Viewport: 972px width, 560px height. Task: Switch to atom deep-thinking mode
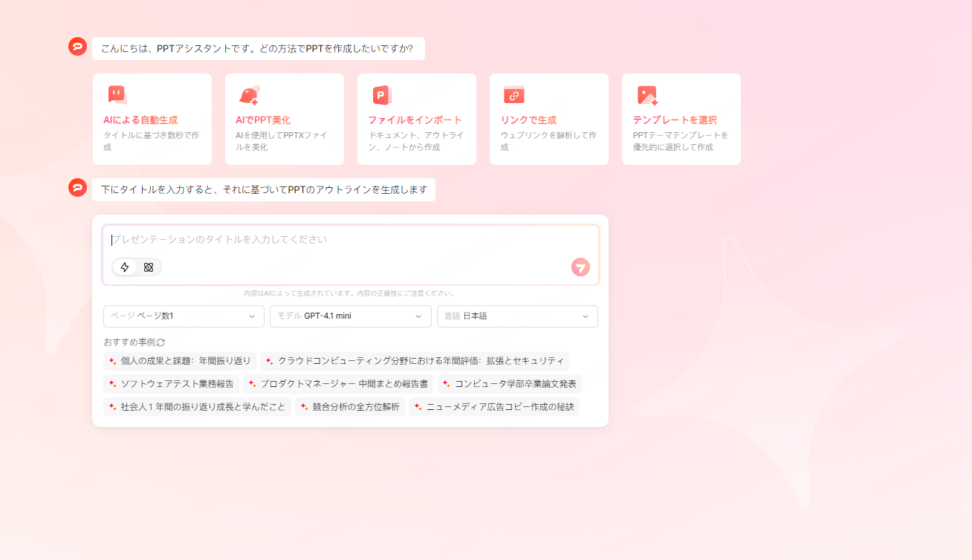149,267
